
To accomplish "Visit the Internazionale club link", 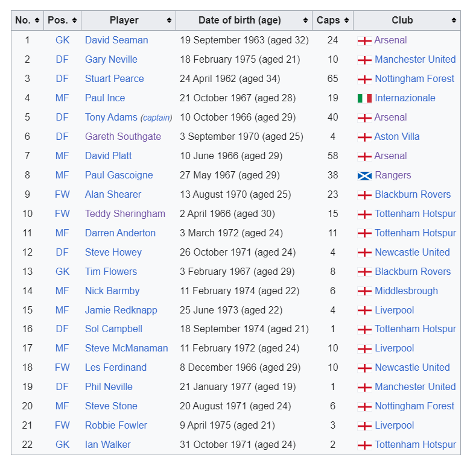I will pyautogui.click(x=405, y=98).
